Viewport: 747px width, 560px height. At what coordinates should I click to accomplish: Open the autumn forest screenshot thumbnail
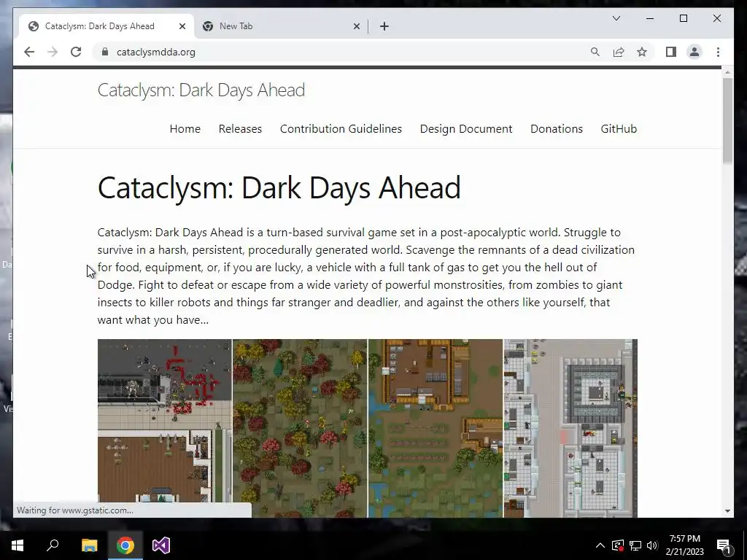pyautogui.click(x=300, y=428)
